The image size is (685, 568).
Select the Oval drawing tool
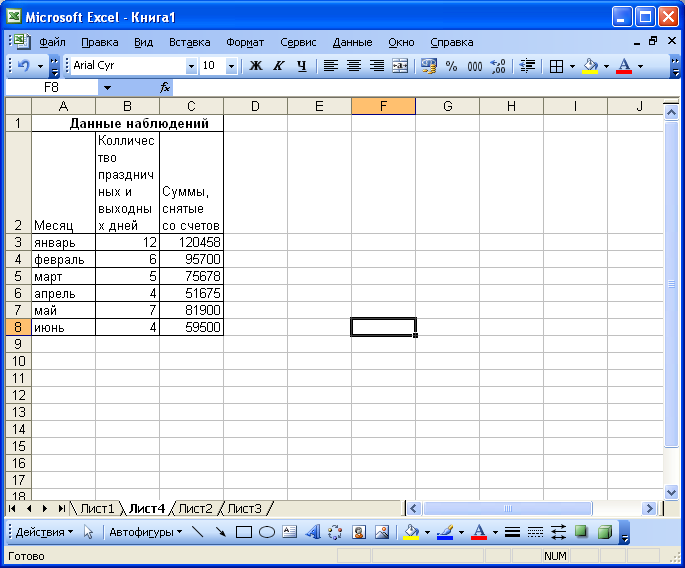click(x=267, y=532)
